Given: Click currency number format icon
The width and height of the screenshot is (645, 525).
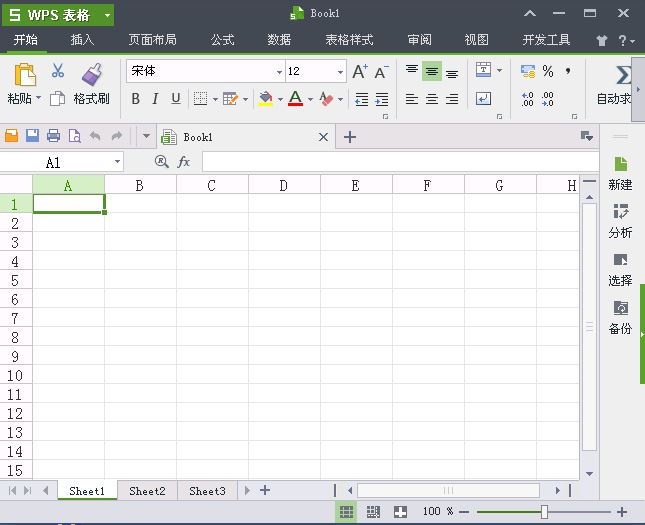Looking at the screenshot, I should 528,71.
